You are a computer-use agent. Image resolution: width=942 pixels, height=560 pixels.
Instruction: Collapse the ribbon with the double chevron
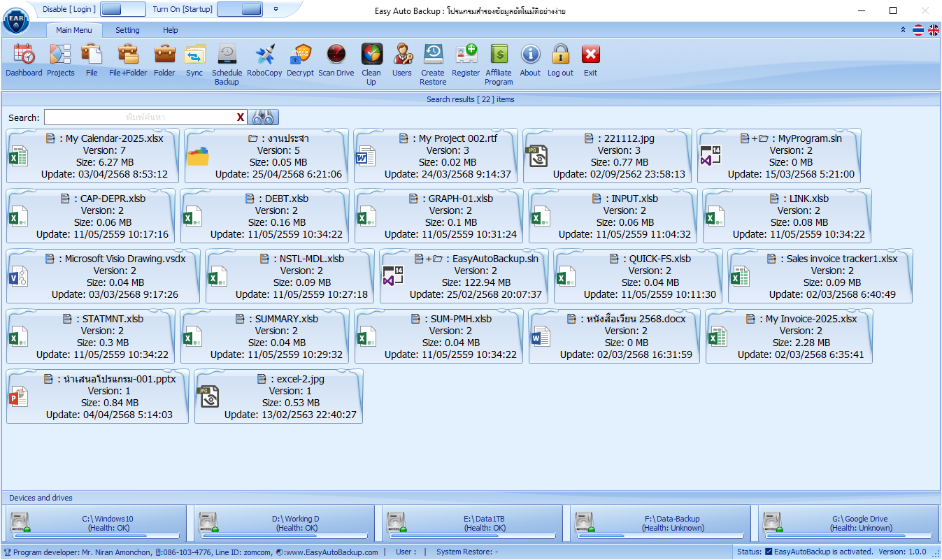[x=903, y=30]
